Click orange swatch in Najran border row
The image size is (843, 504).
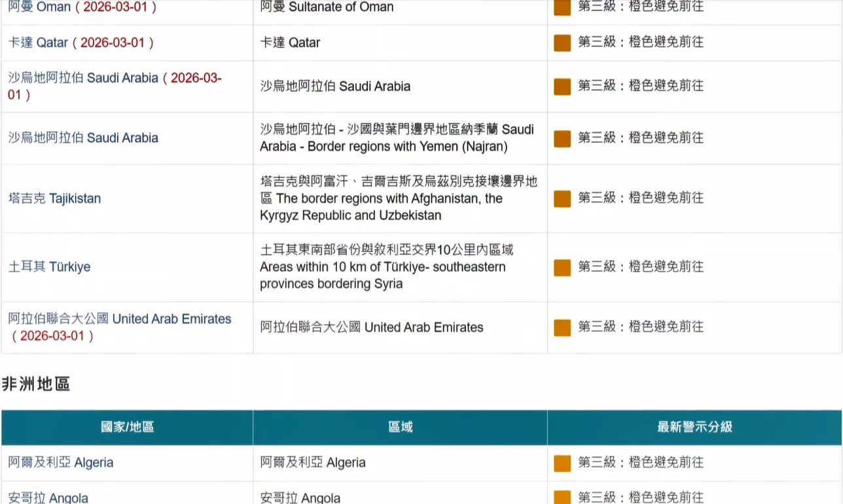pyautogui.click(x=562, y=138)
